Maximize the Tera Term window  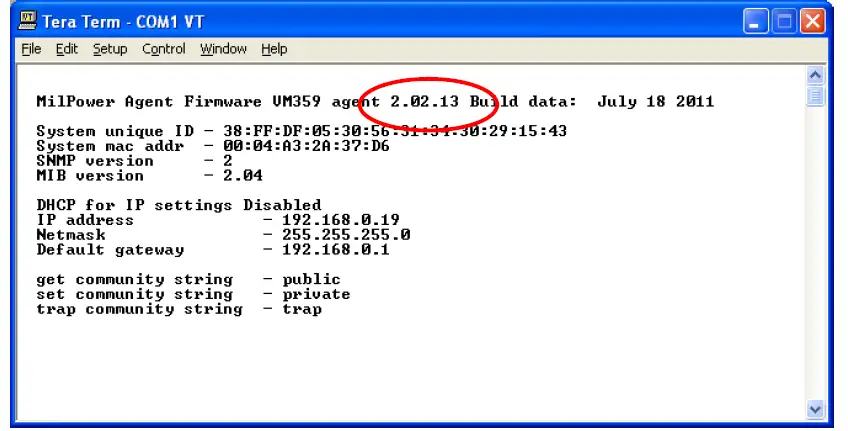784,22
